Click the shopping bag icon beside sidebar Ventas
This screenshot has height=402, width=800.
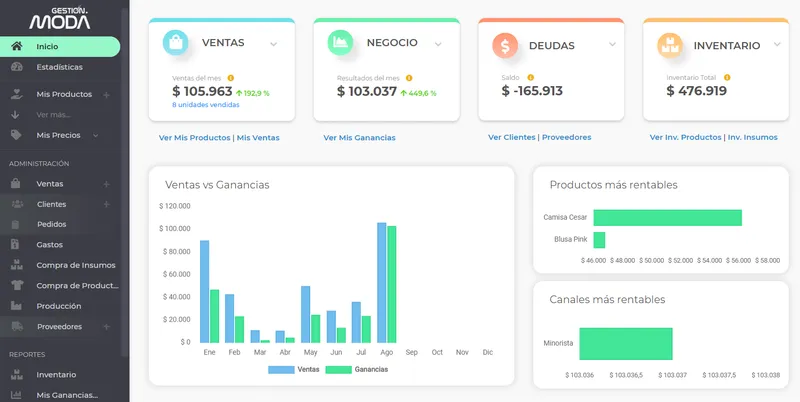pyautogui.click(x=16, y=184)
